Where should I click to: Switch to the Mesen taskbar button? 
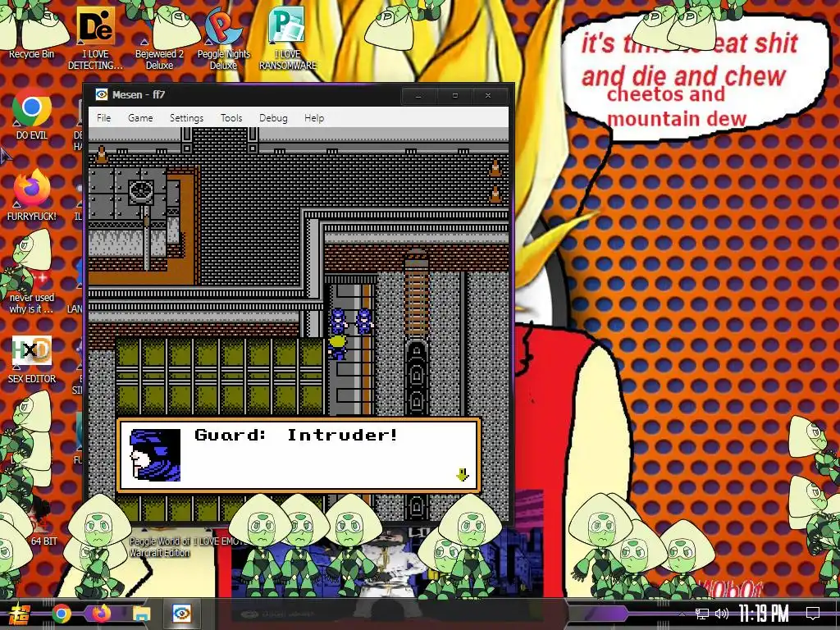point(181,614)
